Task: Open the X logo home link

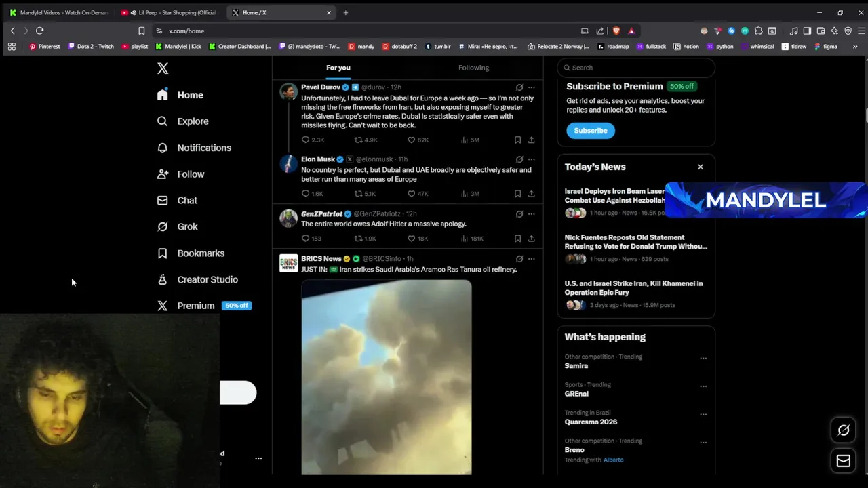Action: (x=163, y=68)
